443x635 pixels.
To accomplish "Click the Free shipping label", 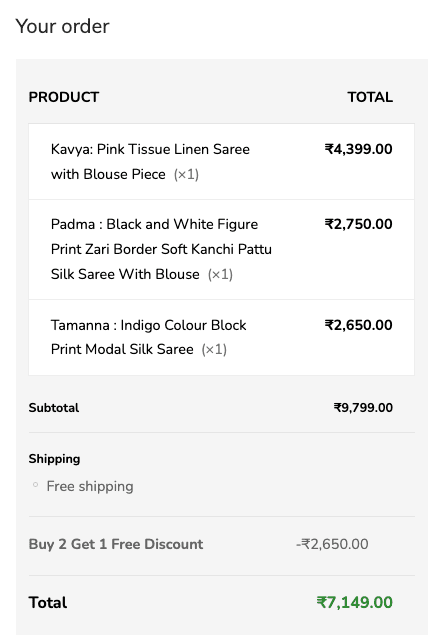I will (x=90, y=486).
